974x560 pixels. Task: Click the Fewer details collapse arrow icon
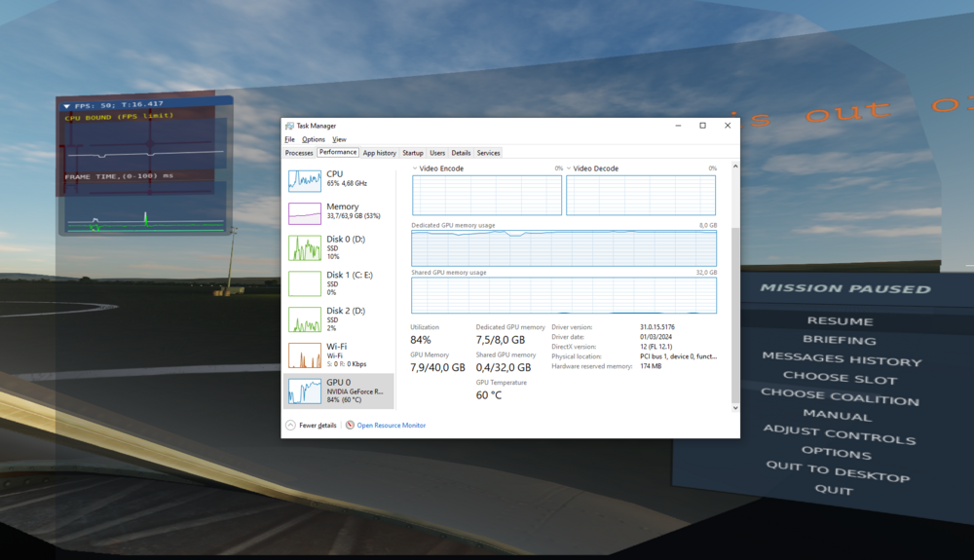[x=290, y=426]
